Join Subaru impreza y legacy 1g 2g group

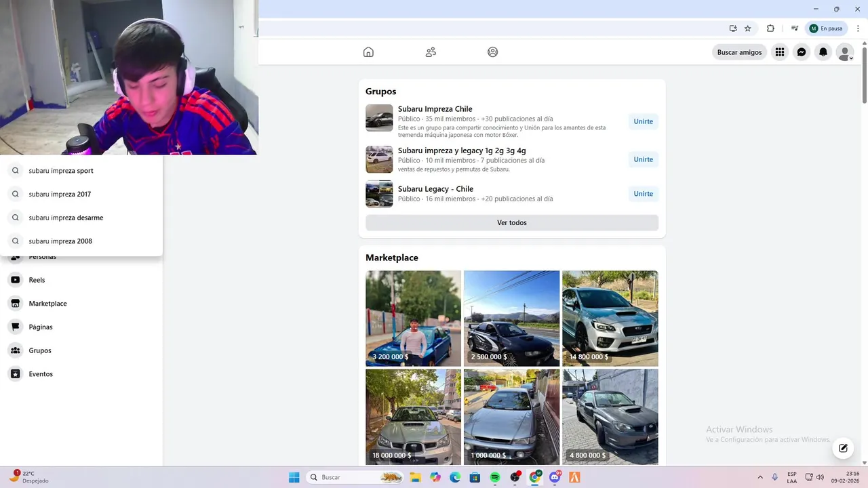(x=643, y=160)
